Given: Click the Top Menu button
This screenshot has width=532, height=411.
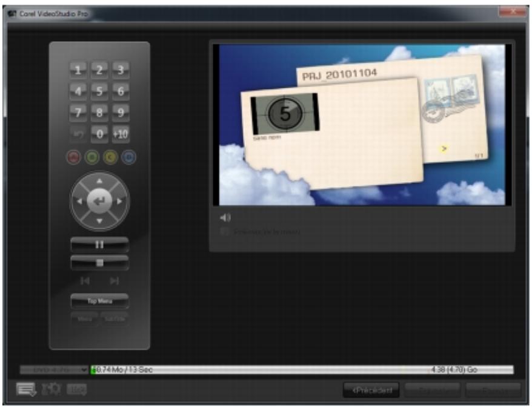Looking at the screenshot, I should point(99,301).
